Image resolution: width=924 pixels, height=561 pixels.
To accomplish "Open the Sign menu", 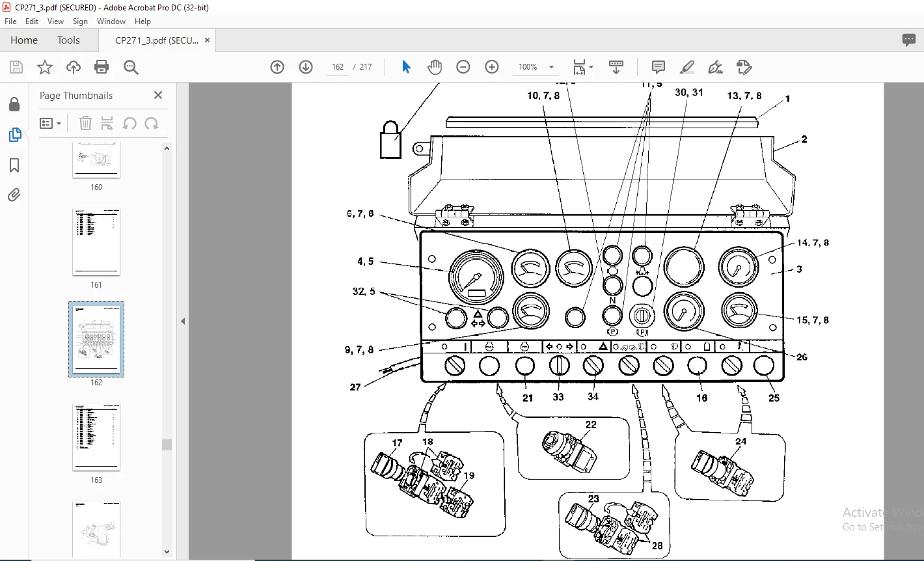I will point(80,21).
